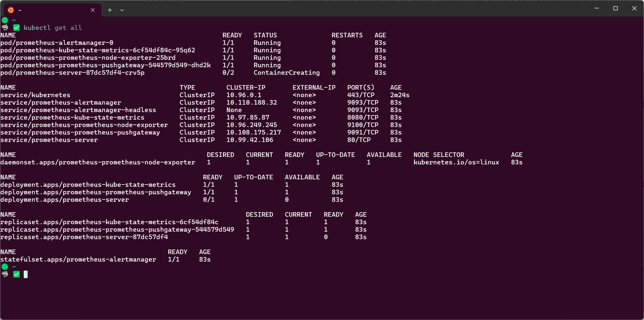
Task: Click service/prometheus-kube-state-metrics
Action: (72, 117)
